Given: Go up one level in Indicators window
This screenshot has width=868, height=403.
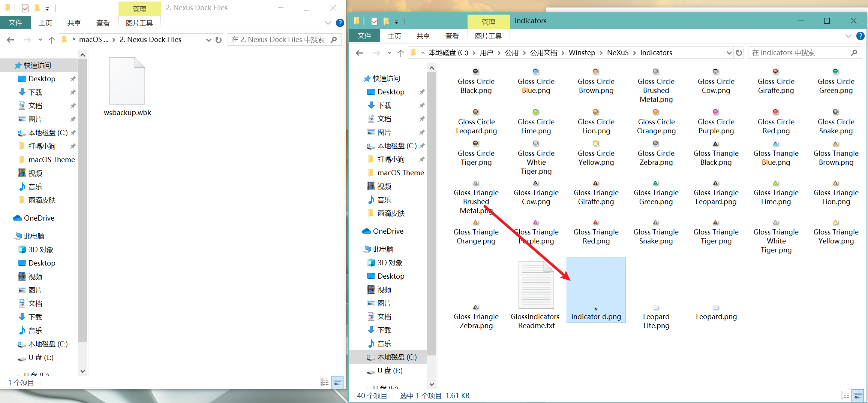Looking at the screenshot, I should click(x=400, y=53).
